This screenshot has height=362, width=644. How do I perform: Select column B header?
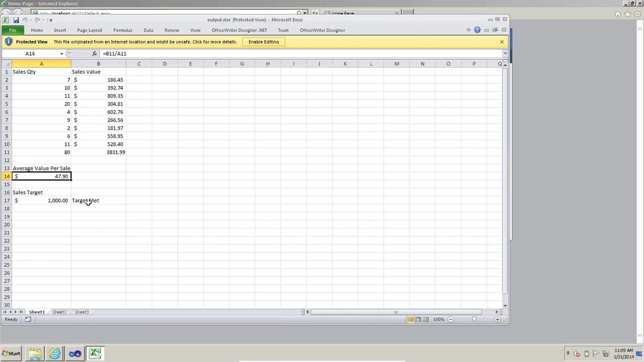pos(98,64)
